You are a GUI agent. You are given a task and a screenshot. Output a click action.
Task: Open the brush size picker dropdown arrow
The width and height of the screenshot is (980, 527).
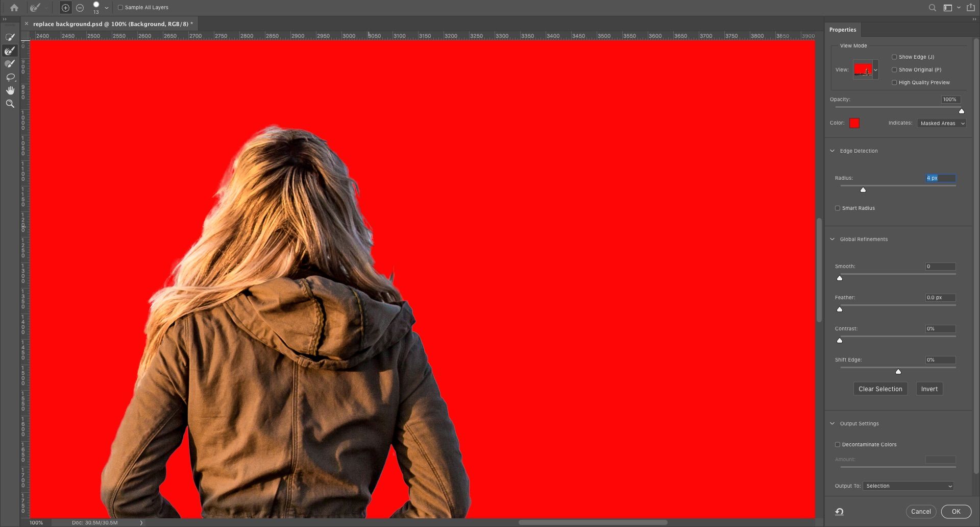pyautogui.click(x=107, y=8)
